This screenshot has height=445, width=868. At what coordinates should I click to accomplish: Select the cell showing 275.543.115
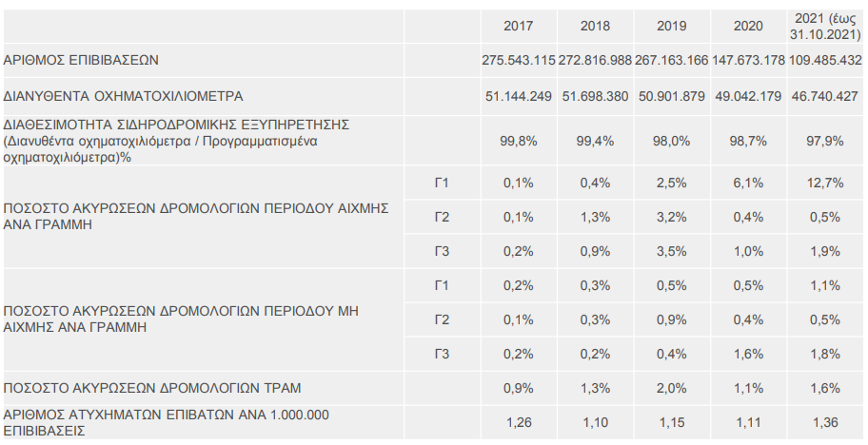pyautogui.click(x=519, y=60)
